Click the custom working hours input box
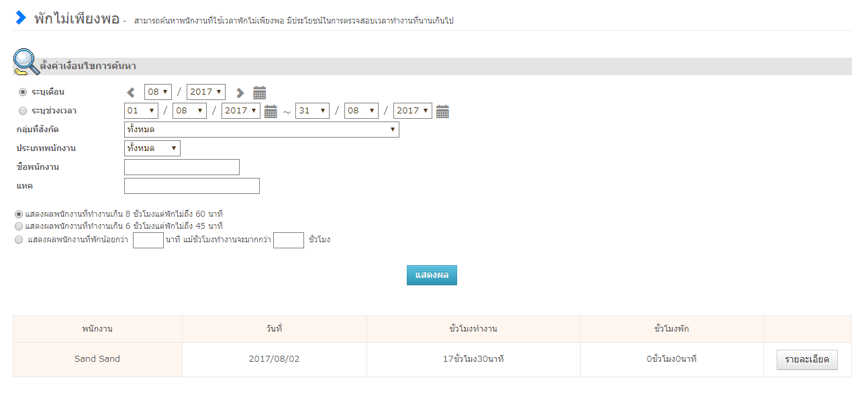This screenshot has width=868, height=394. point(289,240)
